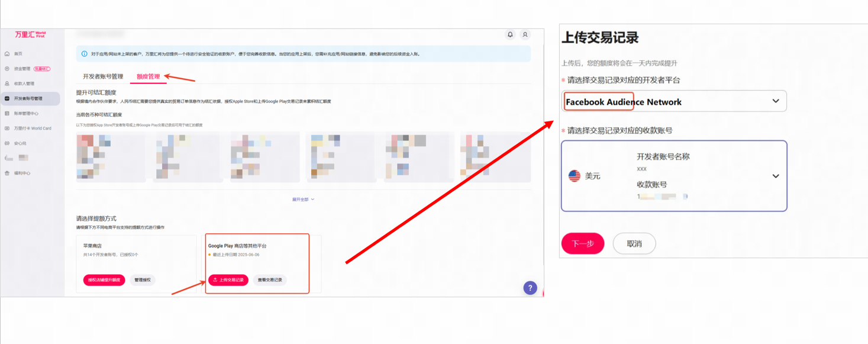Click the 上传交易记录 button
This screenshot has width=868, height=344.
click(228, 280)
